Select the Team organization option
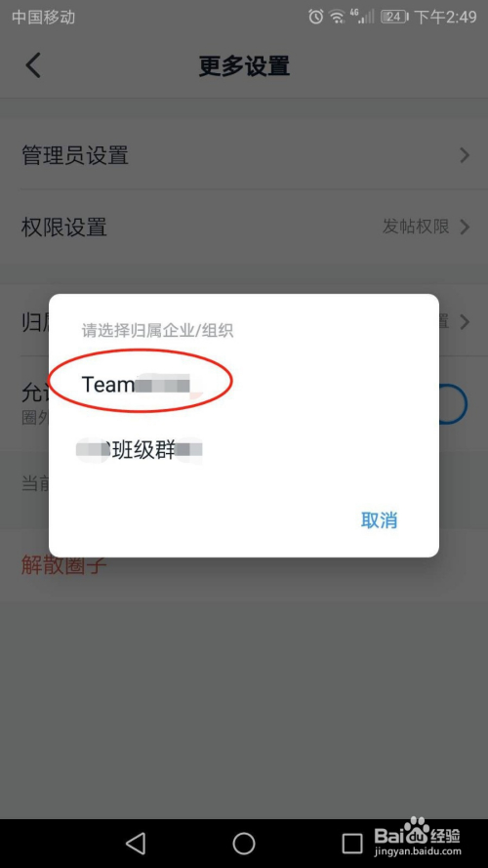Screen dimensions: 488x868 coord(136,384)
